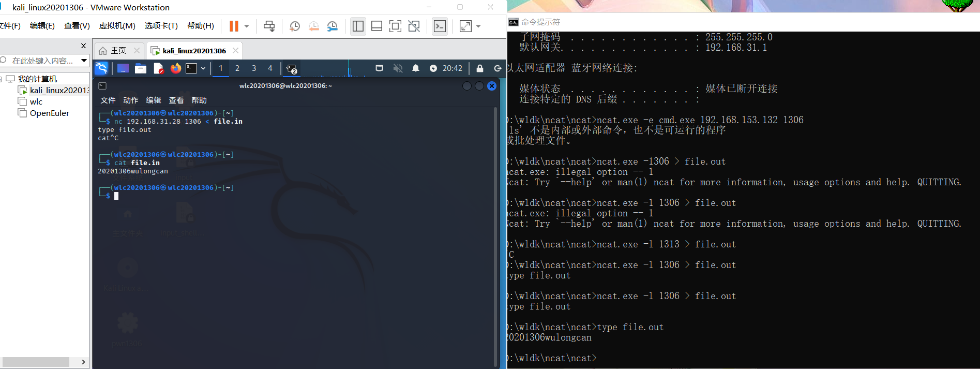Open the Kali dragon applications menu
This screenshot has height=369, width=980.
tap(101, 68)
